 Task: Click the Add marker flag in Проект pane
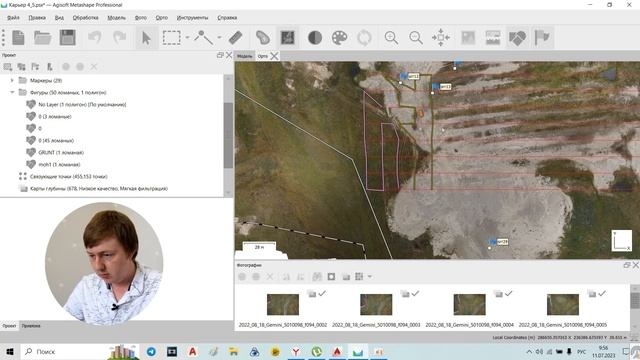pos(36,67)
